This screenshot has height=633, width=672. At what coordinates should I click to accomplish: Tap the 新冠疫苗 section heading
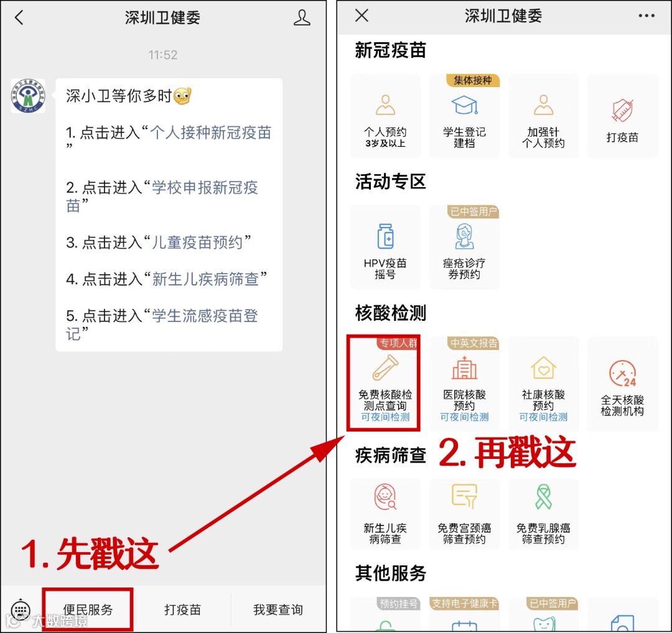click(390, 50)
